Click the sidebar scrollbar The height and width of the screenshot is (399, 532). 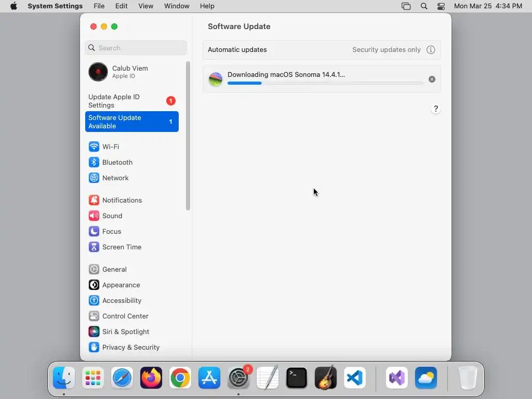[188, 136]
